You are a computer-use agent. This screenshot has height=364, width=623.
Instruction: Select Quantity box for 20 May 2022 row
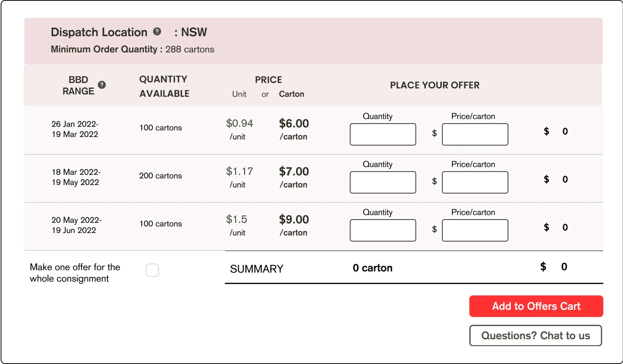point(383,230)
